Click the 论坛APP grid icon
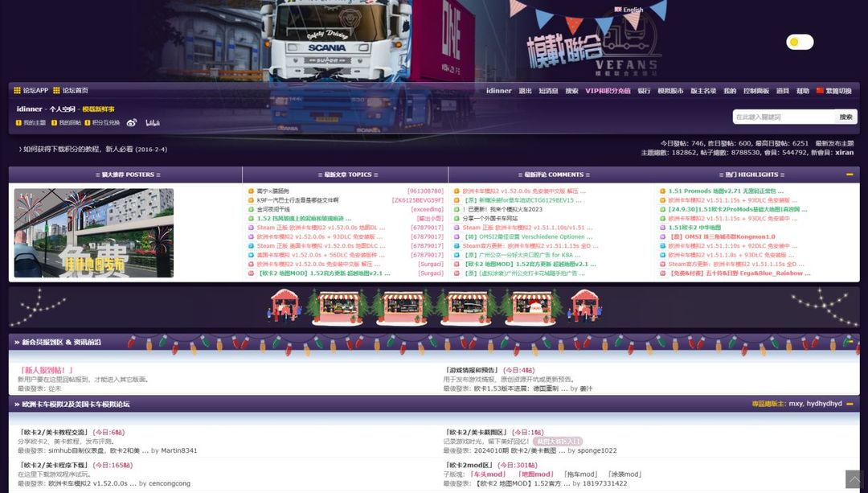The image size is (868, 493). coord(17,90)
